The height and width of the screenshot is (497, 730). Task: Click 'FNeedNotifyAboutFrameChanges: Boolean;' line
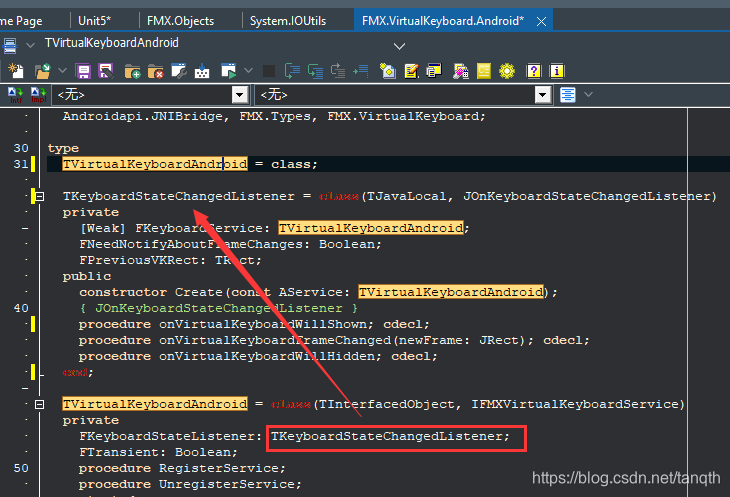(x=230, y=244)
